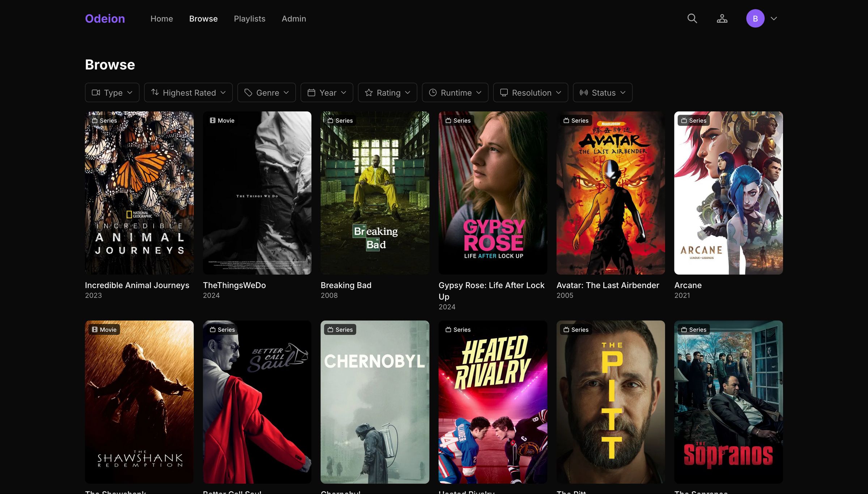Click the purple B profile avatar
This screenshot has height=494, width=868.
(x=755, y=18)
